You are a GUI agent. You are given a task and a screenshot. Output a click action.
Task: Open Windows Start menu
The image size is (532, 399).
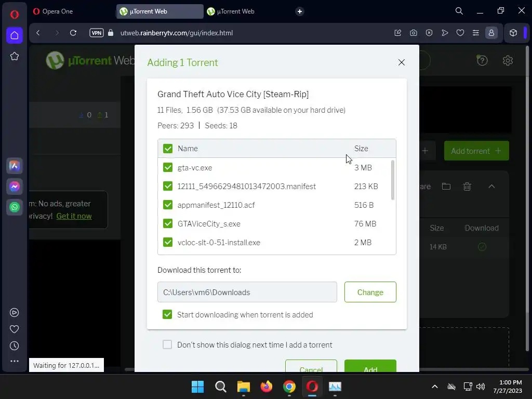tap(197, 387)
